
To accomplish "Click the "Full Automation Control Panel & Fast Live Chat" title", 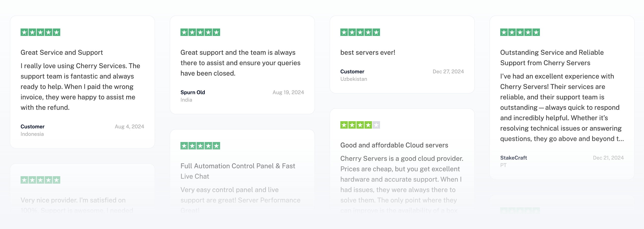I will pos(237,171).
